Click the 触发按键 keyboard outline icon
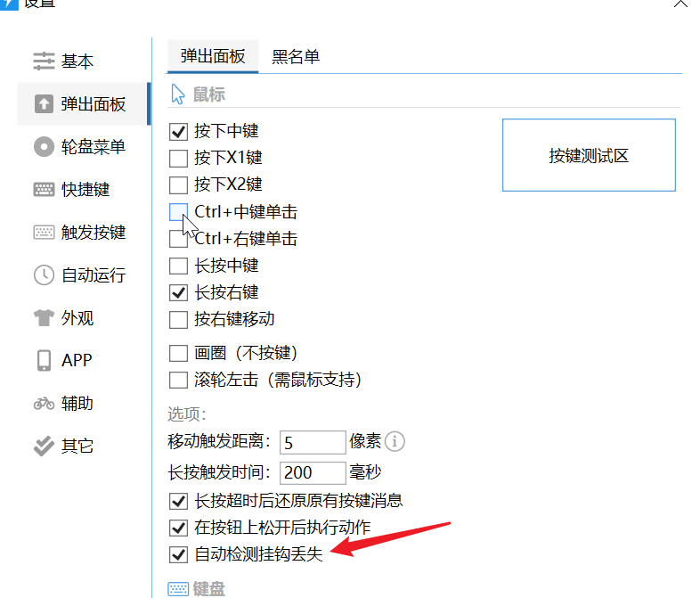The width and height of the screenshot is (700, 598). tap(44, 233)
